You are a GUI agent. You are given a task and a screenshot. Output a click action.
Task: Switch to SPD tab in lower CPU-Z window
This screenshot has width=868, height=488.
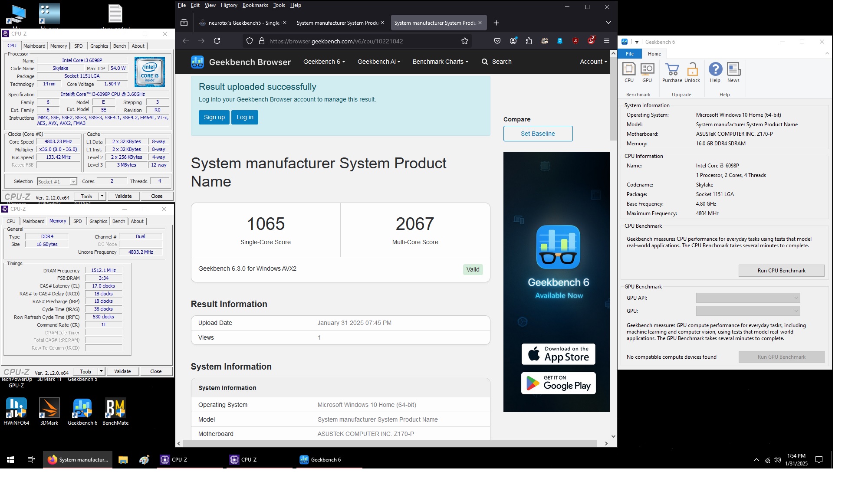click(x=78, y=221)
